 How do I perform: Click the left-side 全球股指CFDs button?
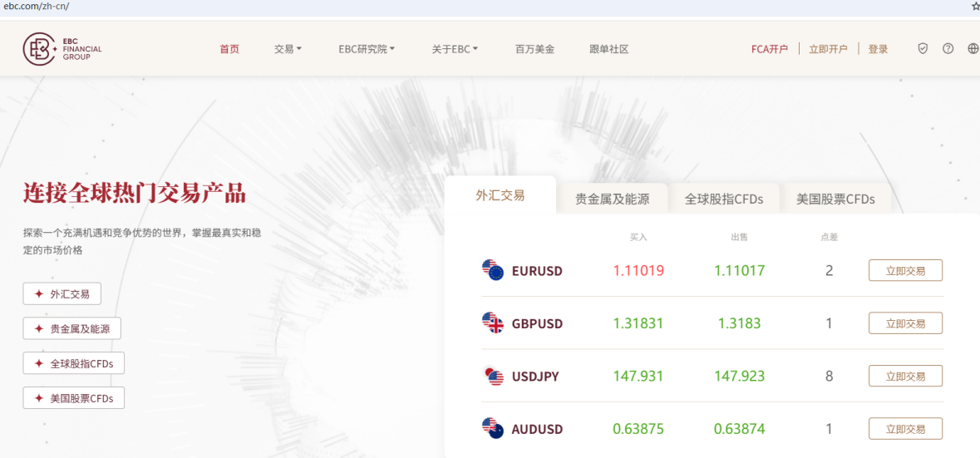pyautogui.click(x=74, y=363)
